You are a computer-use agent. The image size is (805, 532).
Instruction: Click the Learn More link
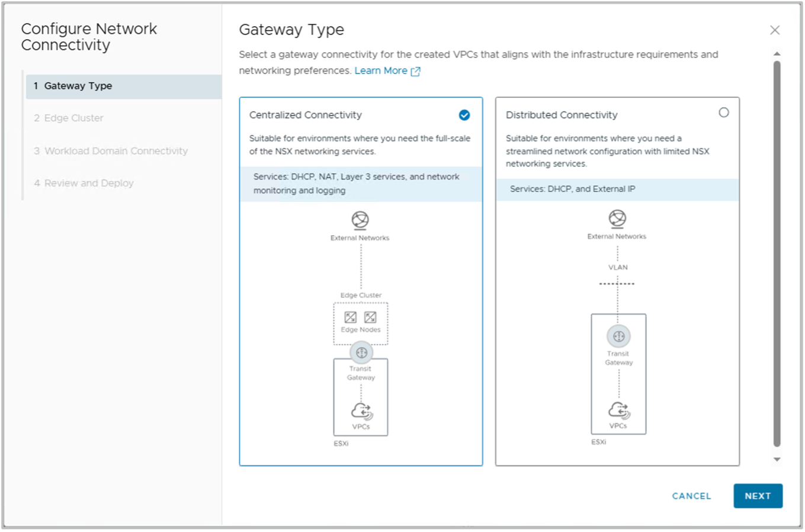[x=381, y=70]
